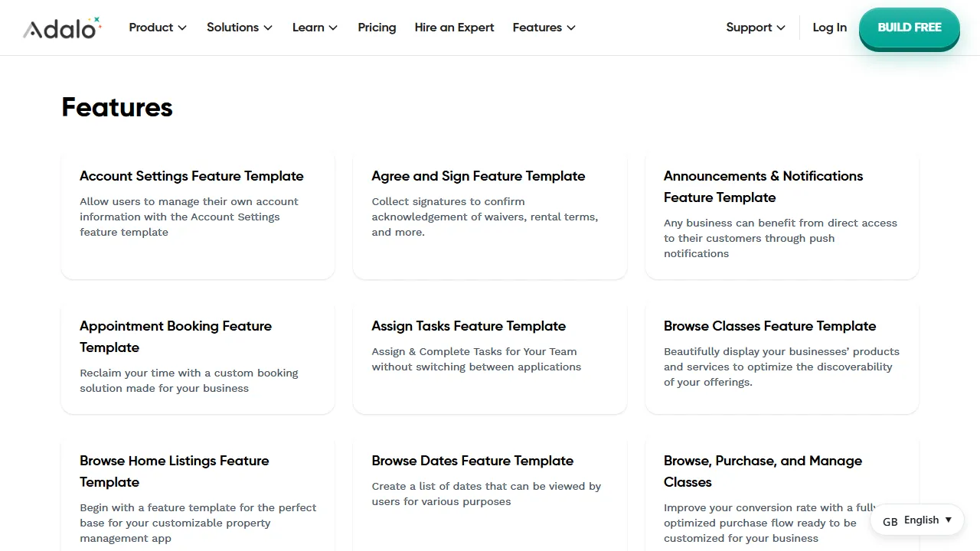The height and width of the screenshot is (551, 980).
Task: Expand the Features nav dropdown
Action: click(544, 28)
